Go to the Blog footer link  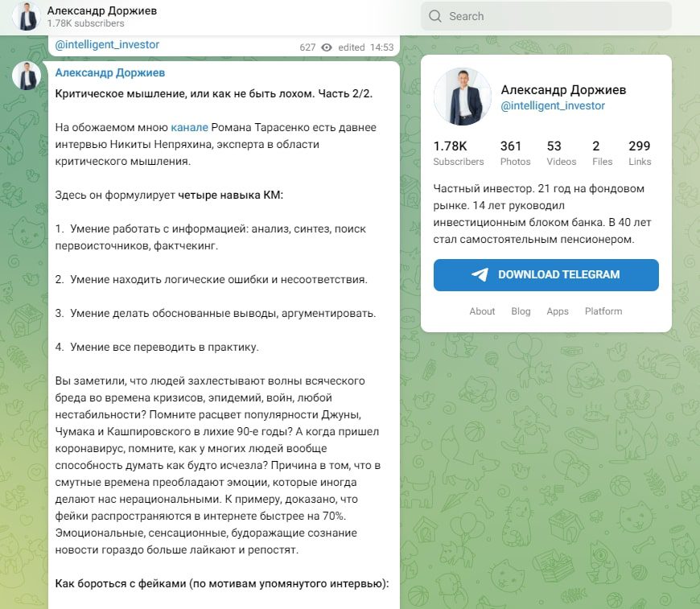point(521,311)
